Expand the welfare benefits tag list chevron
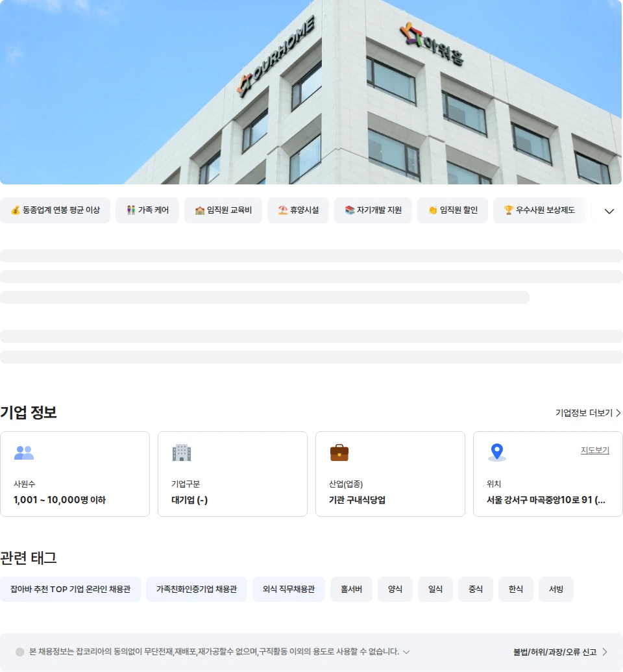Screen dimensions: 623x672 click(609, 211)
